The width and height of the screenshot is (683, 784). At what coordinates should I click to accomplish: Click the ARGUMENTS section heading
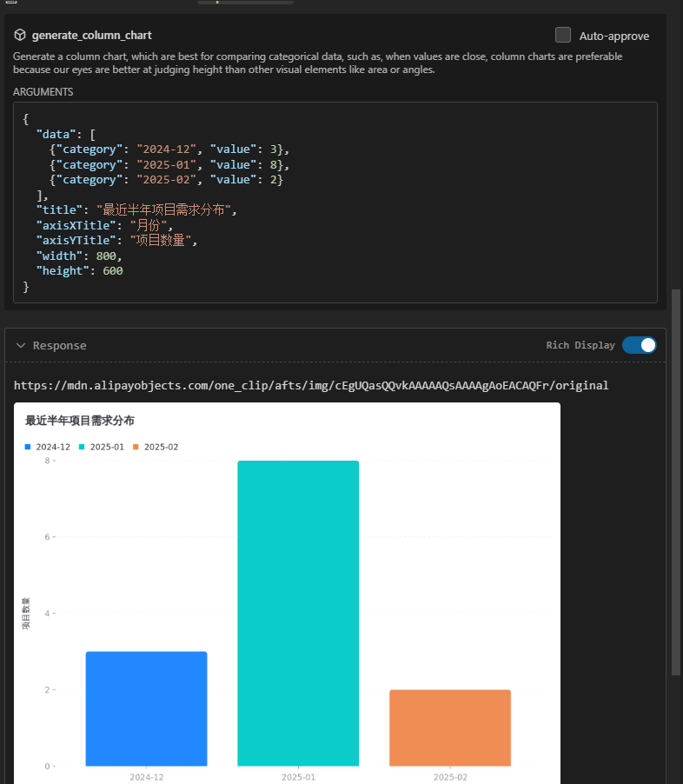tap(43, 91)
